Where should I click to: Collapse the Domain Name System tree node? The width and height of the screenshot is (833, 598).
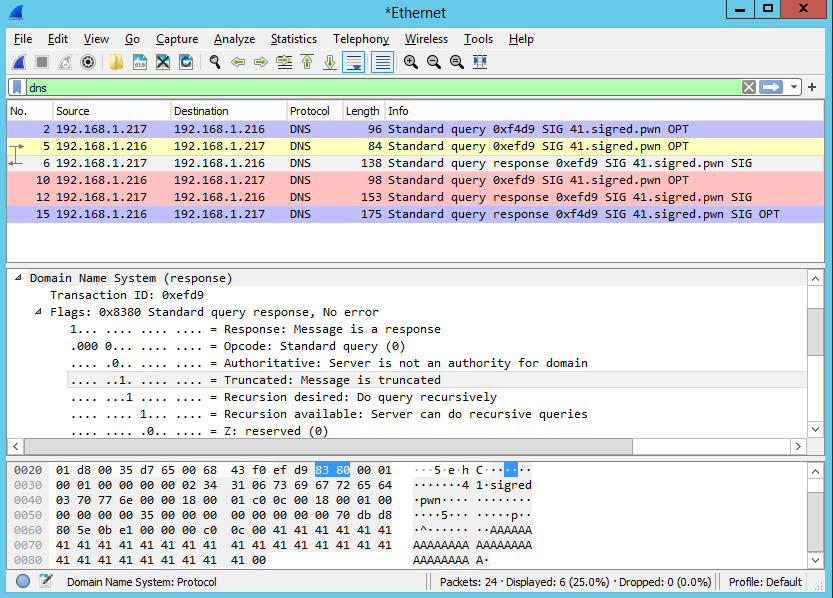coord(18,277)
